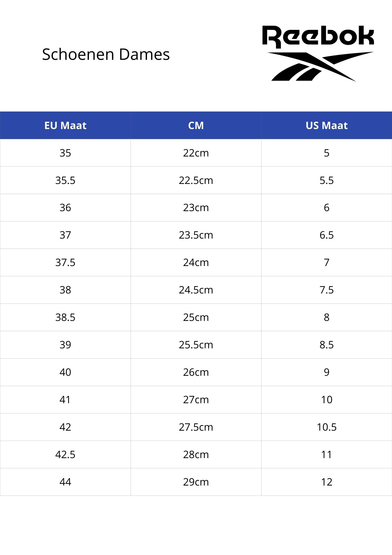Image resolution: width=392 pixels, height=555 pixels.
Task: Click US size 6 cell
Action: coord(327,208)
